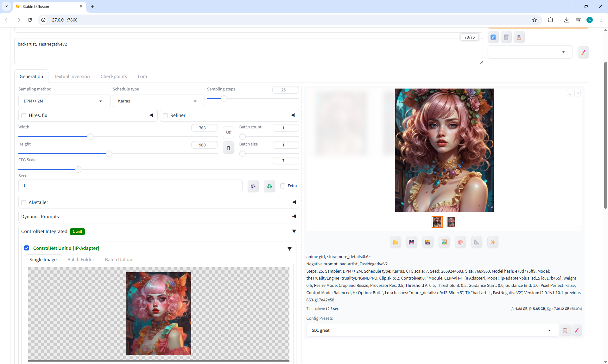
Task: Save image using the floppy disk icon
Action: (412, 242)
